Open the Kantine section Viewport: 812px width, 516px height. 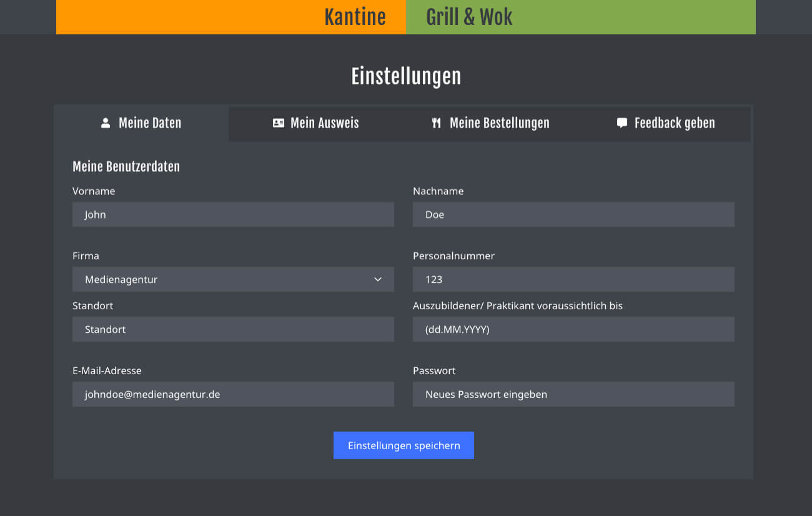point(355,17)
